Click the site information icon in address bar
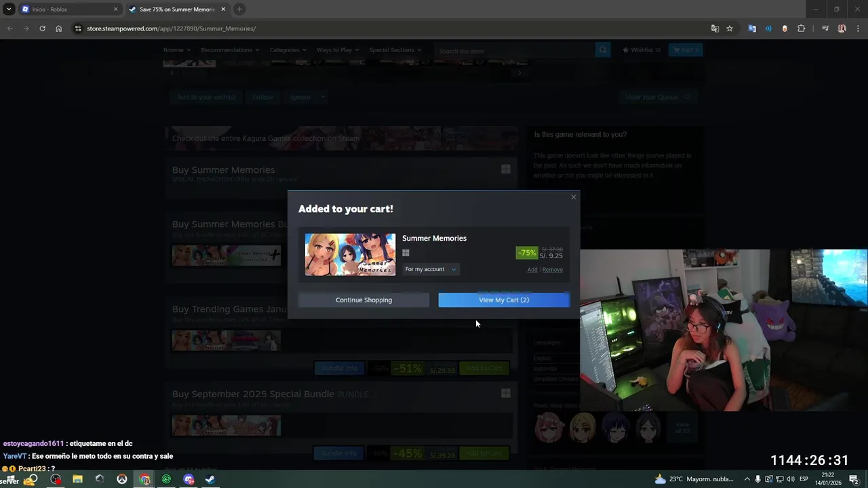Viewport: 868px width, 488px height. point(78,28)
